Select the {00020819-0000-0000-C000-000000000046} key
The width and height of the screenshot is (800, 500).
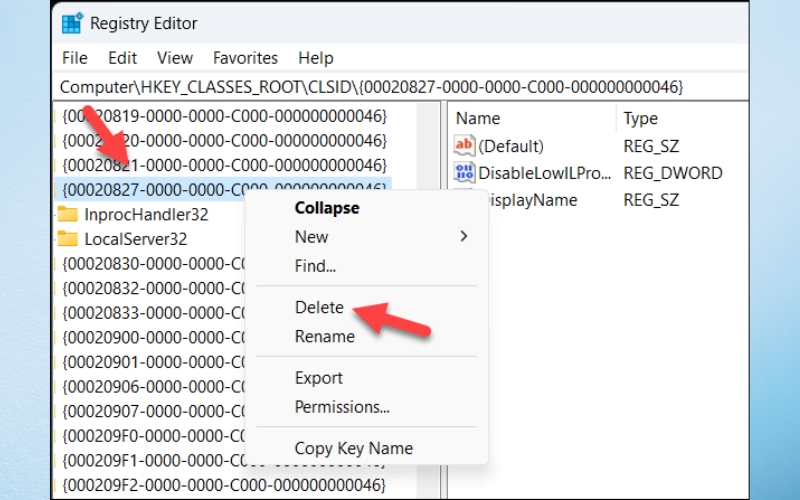[224, 116]
